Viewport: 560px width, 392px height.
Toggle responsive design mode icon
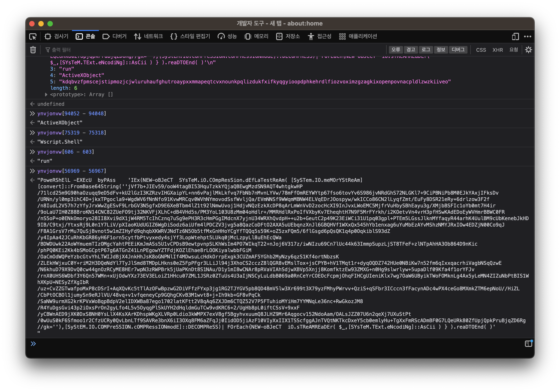pos(515,37)
